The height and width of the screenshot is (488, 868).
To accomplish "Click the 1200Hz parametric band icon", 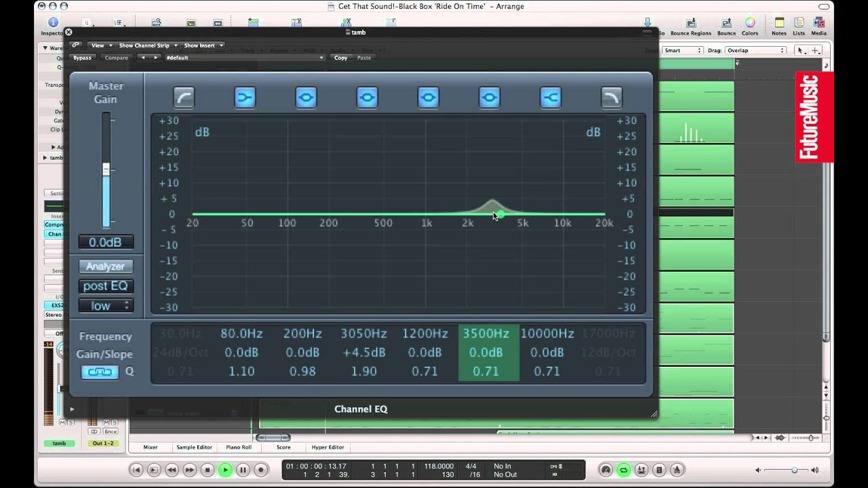I will coord(428,98).
